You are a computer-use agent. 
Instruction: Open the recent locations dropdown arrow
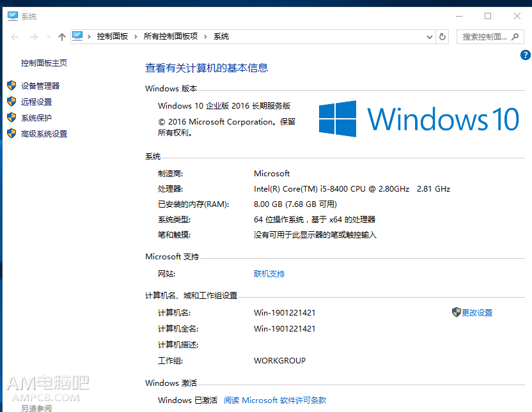click(49, 37)
